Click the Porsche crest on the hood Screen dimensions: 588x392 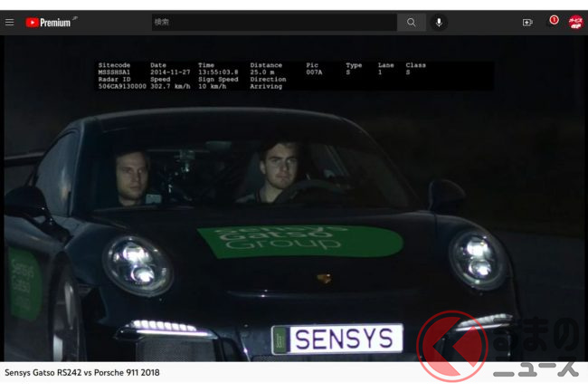[x=323, y=279]
